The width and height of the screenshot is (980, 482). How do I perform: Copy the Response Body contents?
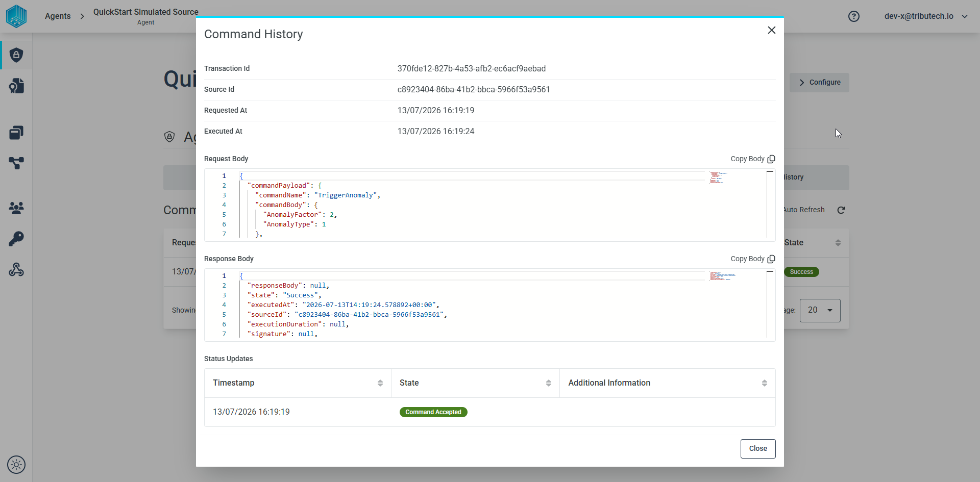(753, 259)
